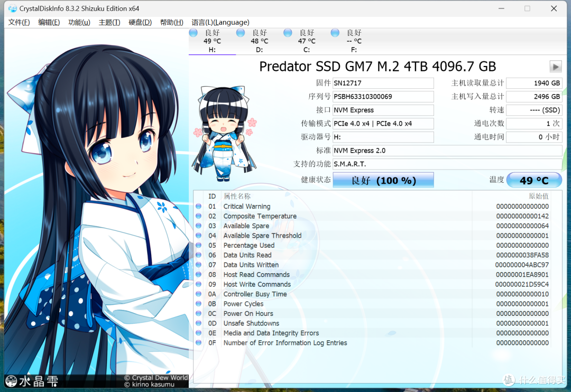Open the 主题(T) menu
The height and width of the screenshot is (392, 571).
coord(109,22)
